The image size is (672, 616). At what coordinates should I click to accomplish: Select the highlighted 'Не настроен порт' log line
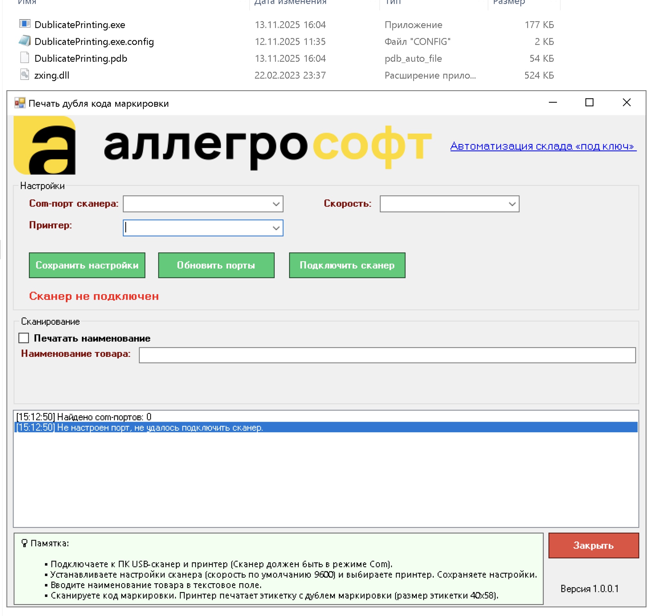[140, 428]
